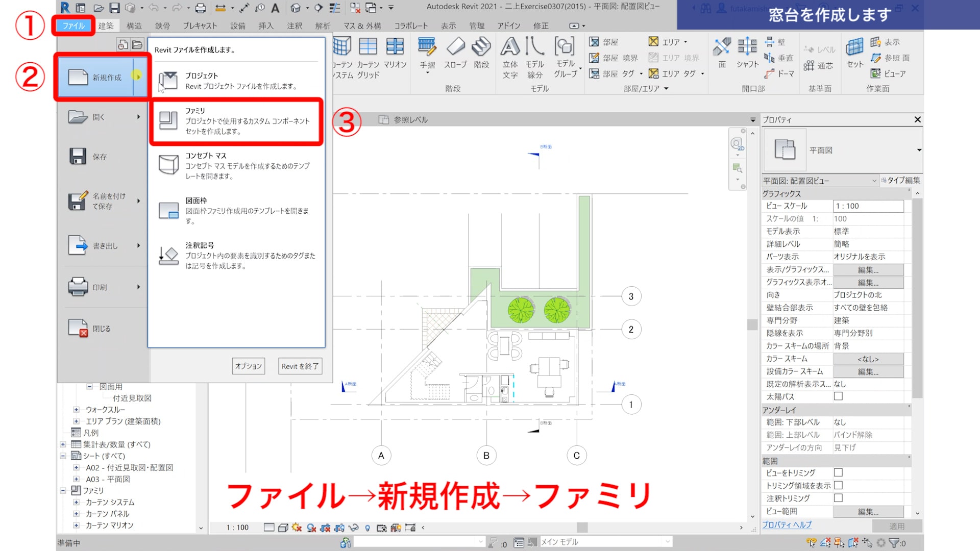Switch to the Structure ribbon tab
Image resolution: width=980 pixels, height=551 pixels.
pyautogui.click(x=134, y=26)
